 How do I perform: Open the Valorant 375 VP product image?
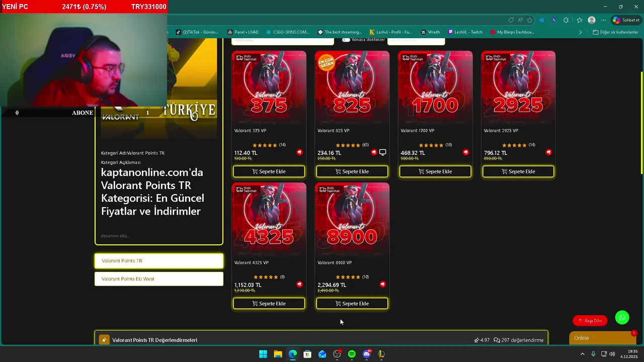click(x=269, y=88)
